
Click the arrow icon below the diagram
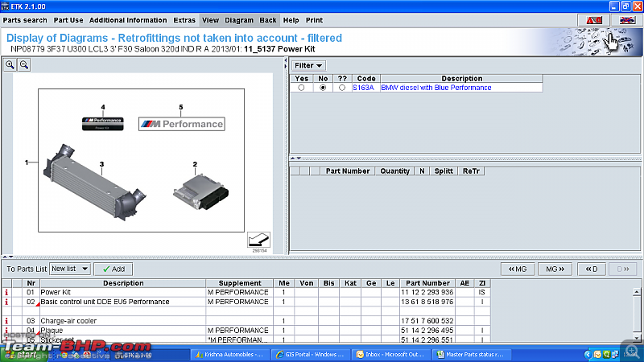coord(258,240)
